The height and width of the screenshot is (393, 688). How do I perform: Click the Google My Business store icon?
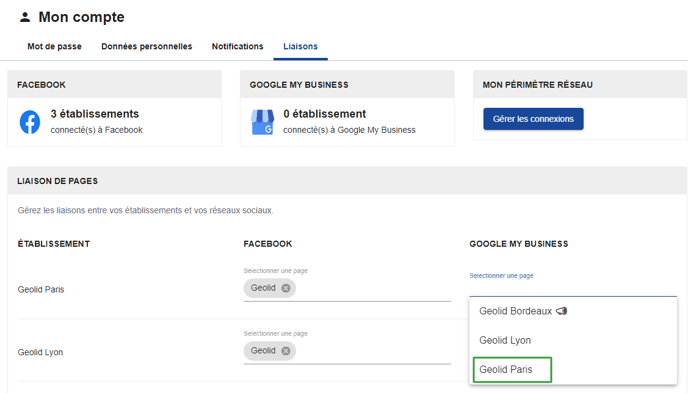(262, 122)
